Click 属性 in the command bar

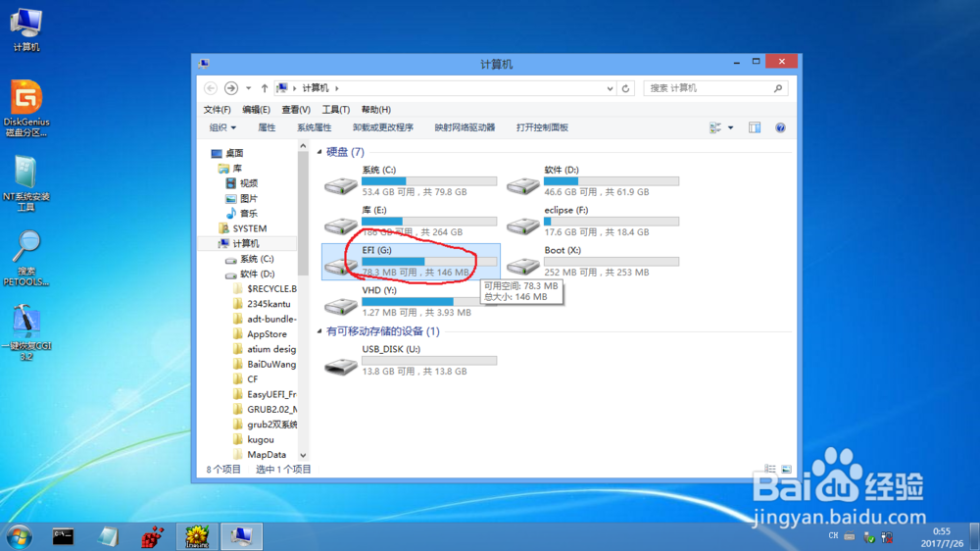pos(267,127)
